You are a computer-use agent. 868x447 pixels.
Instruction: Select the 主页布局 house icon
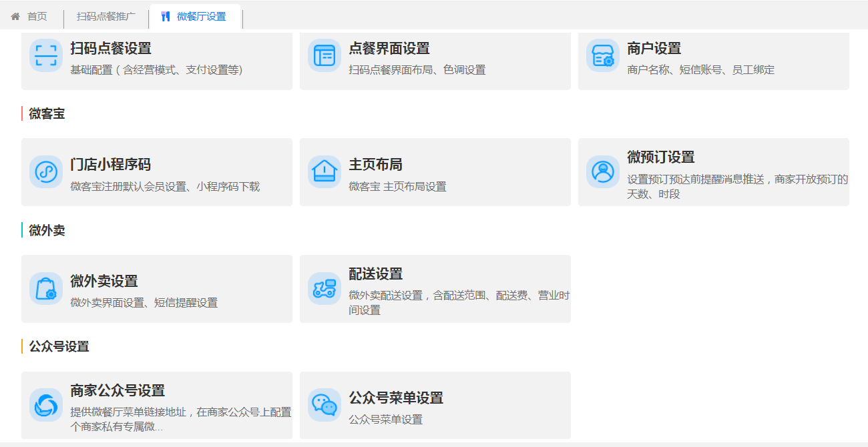324,171
